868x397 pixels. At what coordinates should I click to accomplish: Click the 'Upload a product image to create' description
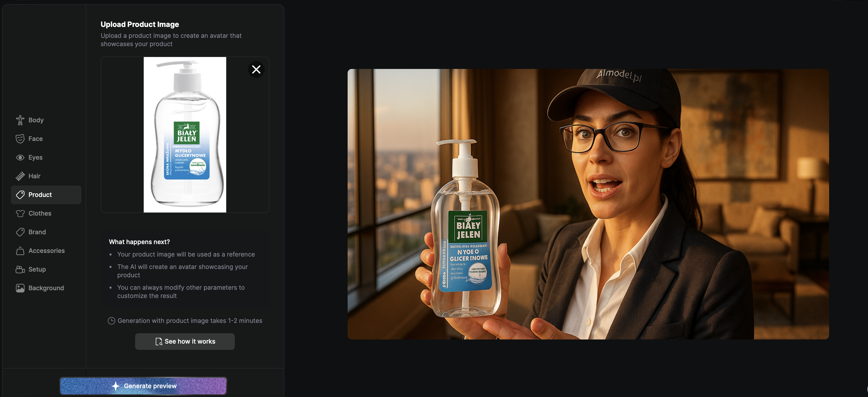[171, 40]
